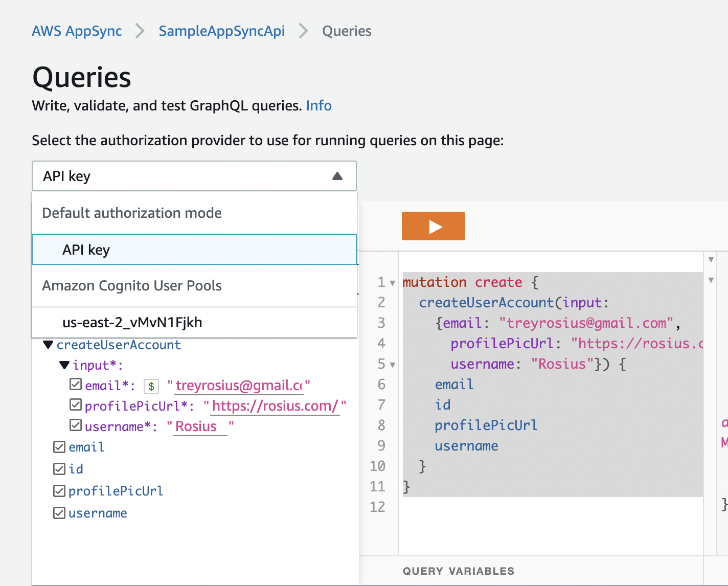Screen dimensions: 728x586
Task: Click the Queries breadcrumb text
Action: coord(347,31)
